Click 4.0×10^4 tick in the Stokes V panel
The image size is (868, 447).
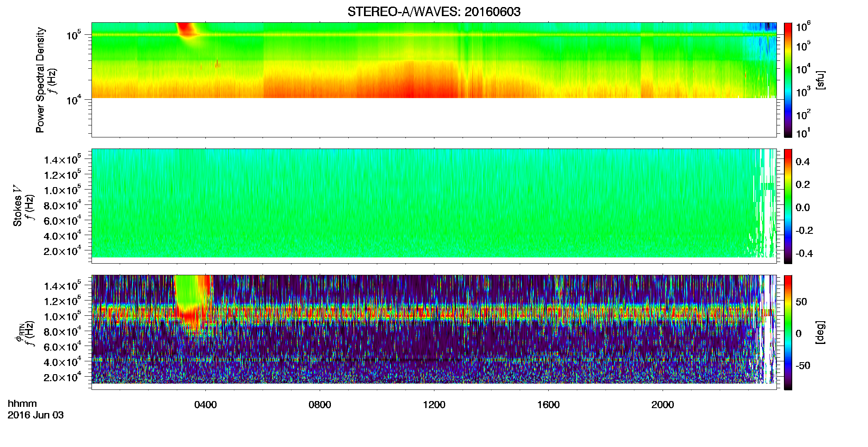pos(63,235)
